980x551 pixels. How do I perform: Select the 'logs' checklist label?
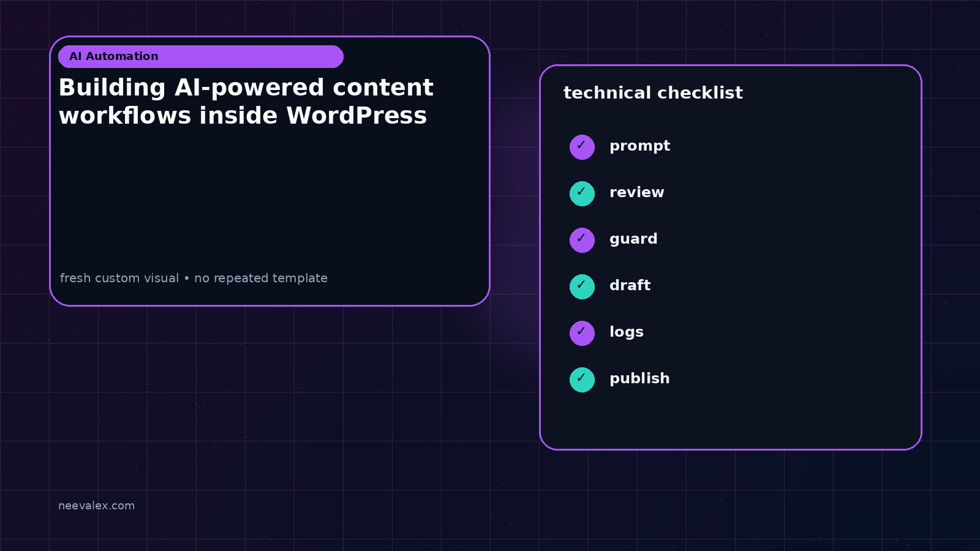click(x=627, y=332)
